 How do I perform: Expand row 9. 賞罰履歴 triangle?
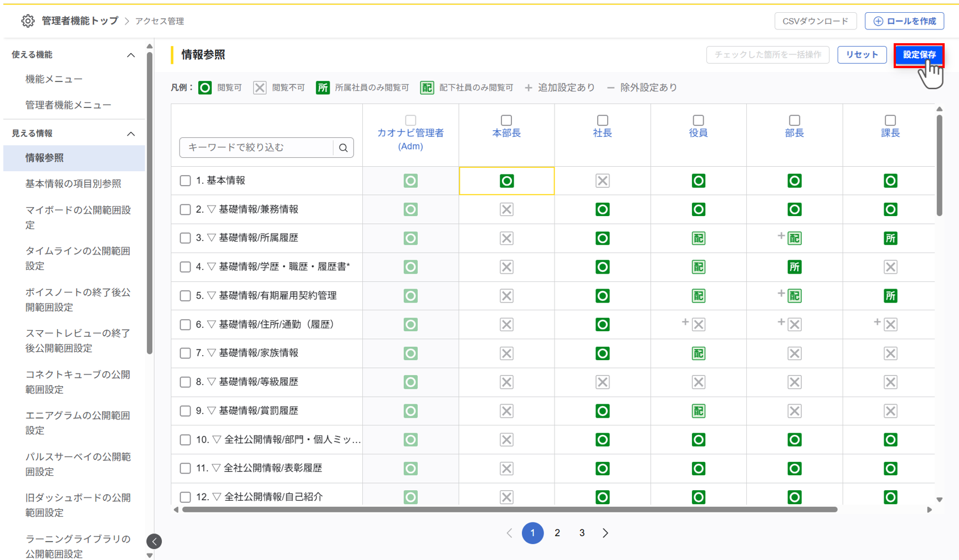point(211,411)
